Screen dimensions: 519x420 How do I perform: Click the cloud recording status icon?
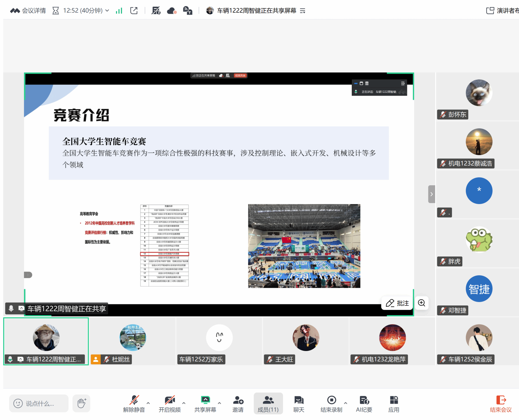click(172, 11)
